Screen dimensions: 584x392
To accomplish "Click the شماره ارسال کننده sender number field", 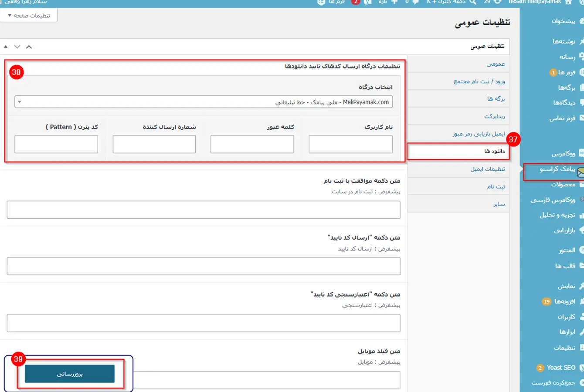I will pos(154,144).
